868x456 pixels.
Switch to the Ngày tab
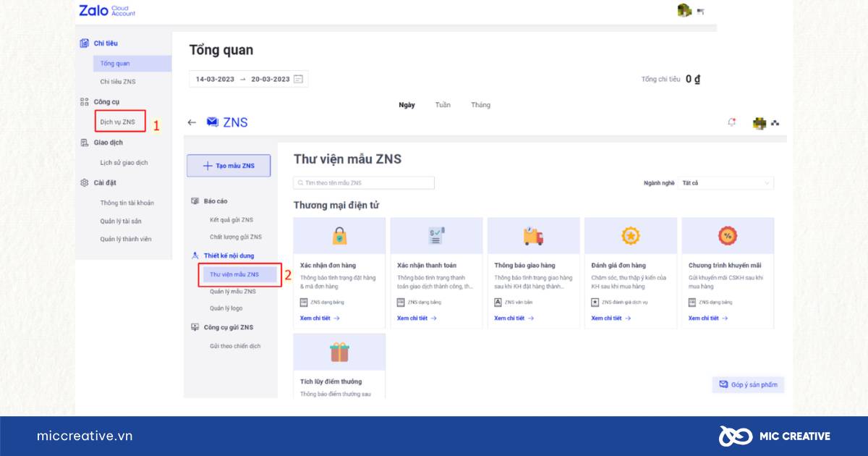(407, 105)
